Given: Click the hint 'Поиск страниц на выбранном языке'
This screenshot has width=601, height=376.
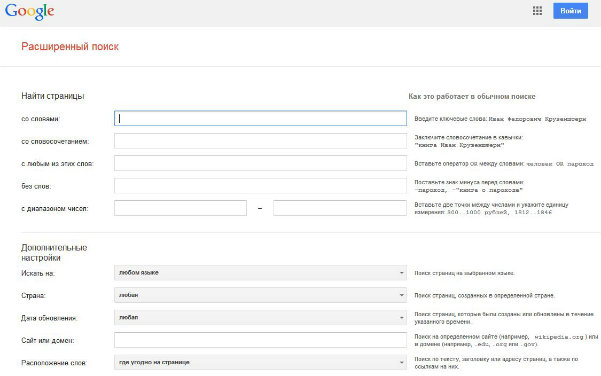Looking at the screenshot, I should tap(464, 273).
